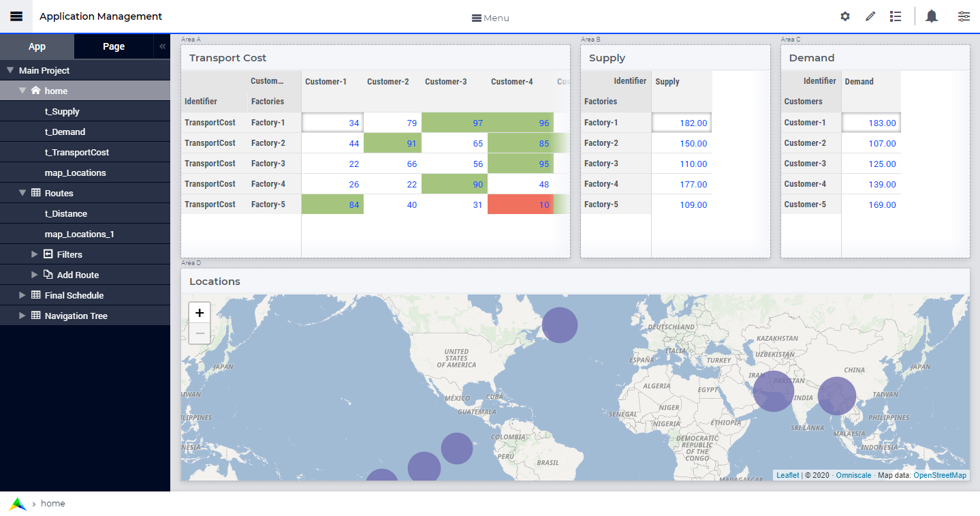Click Factory-1 Customer-1 cost cell 34
Screen dimensions: 980x516
[332, 123]
